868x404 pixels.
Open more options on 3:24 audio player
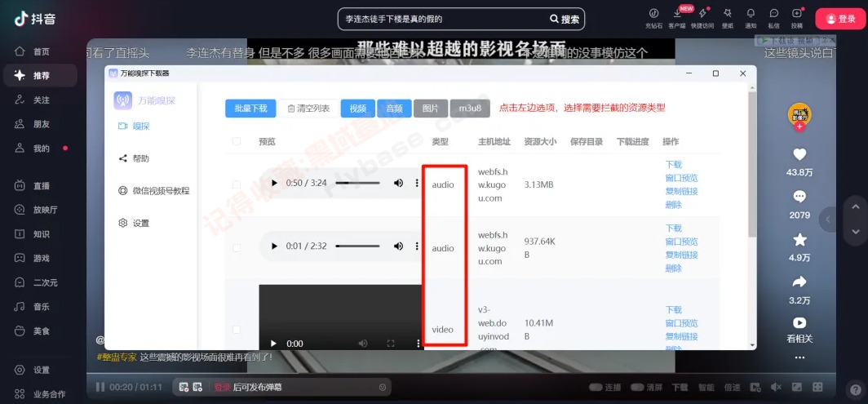coord(417,183)
